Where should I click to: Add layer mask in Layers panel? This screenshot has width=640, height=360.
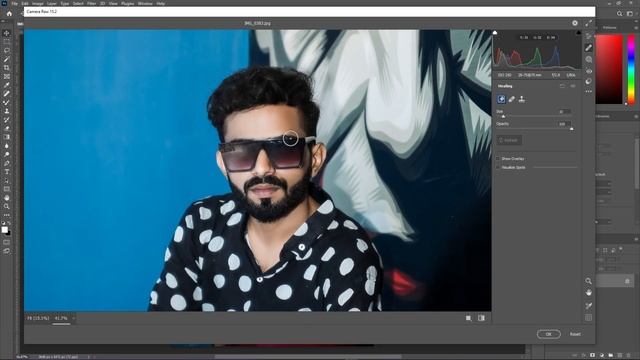click(x=592, y=356)
